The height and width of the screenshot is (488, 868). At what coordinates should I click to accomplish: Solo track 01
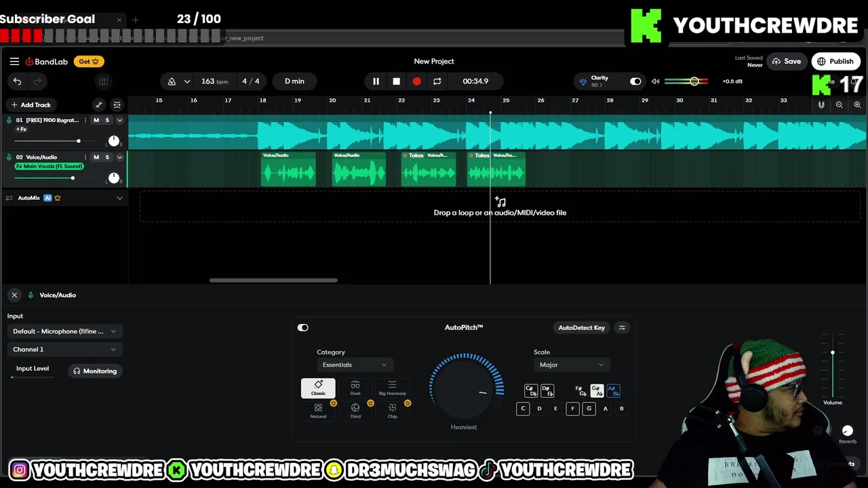tap(107, 120)
